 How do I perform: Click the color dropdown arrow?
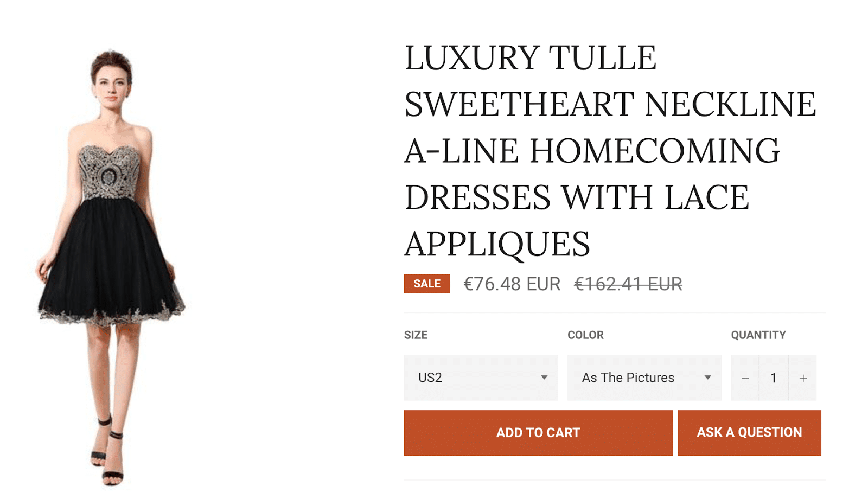(707, 378)
